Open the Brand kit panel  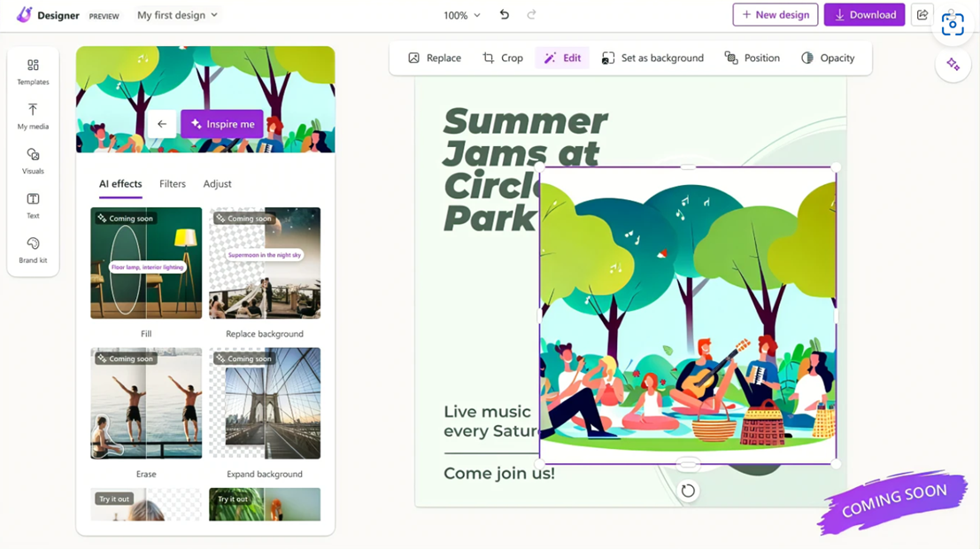pyautogui.click(x=33, y=250)
